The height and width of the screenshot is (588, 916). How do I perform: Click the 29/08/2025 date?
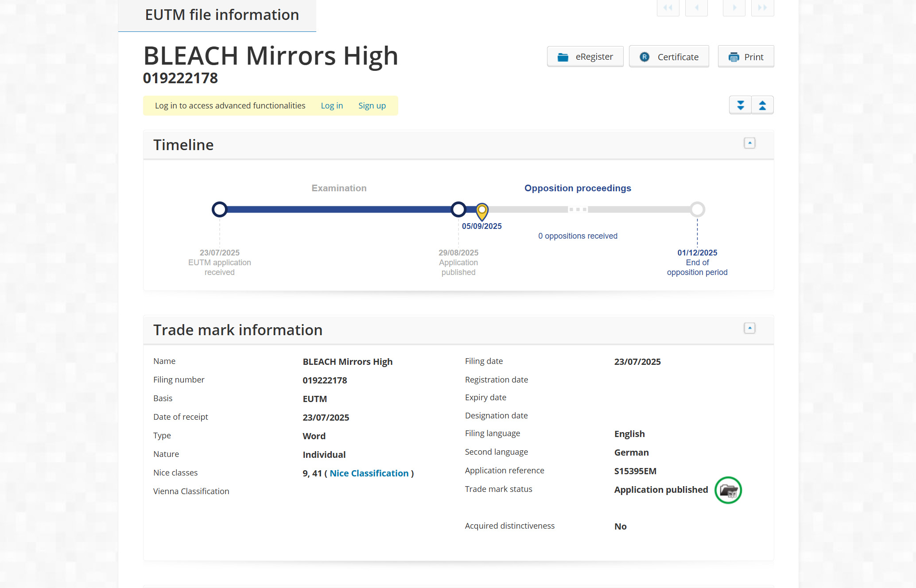tap(458, 253)
